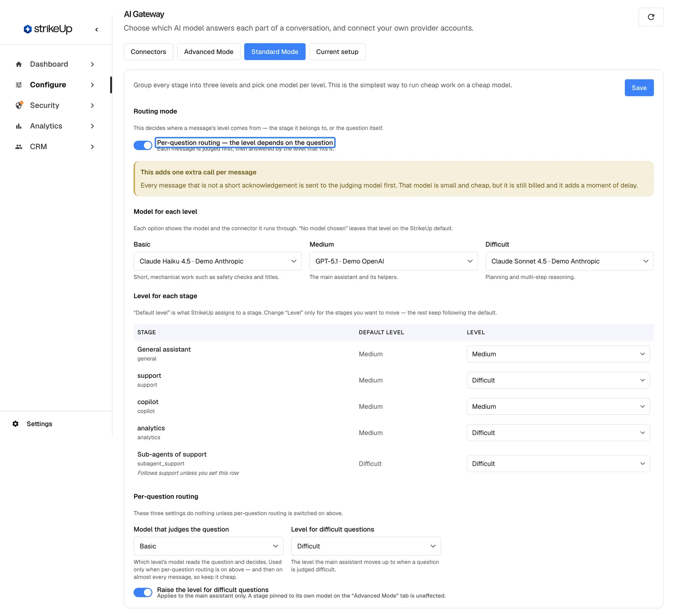This screenshot has height=616, width=675.
Task: Expand the Configure menu chevron
Action: coord(92,85)
